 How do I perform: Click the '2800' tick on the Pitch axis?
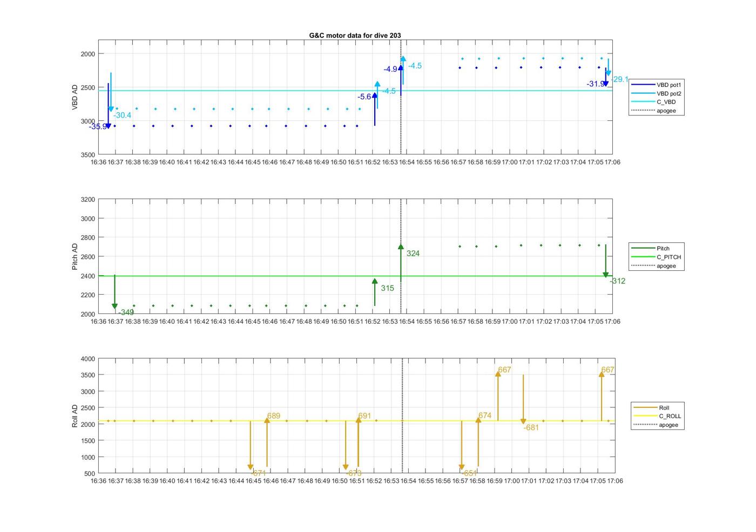point(87,238)
